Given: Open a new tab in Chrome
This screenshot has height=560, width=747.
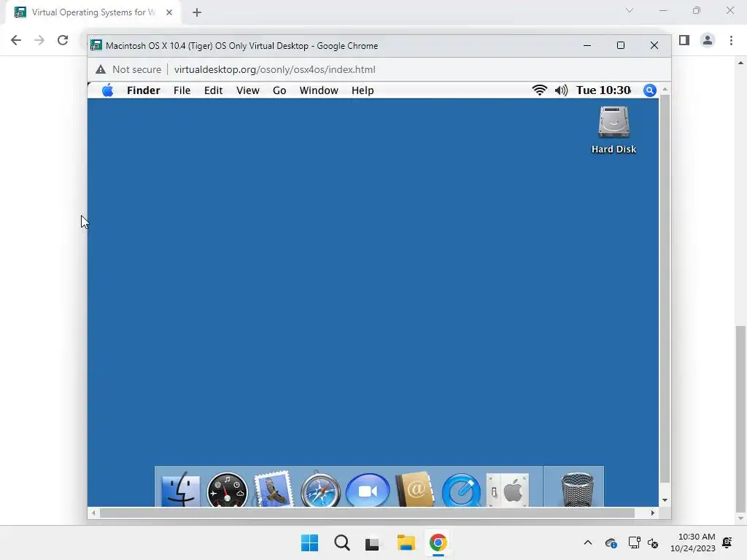Looking at the screenshot, I should pyautogui.click(x=197, y=12).
